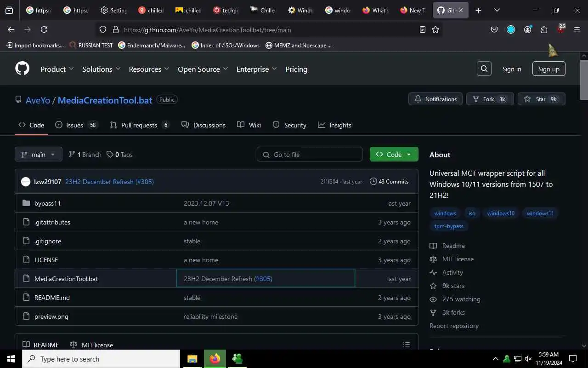Image resolution: width=588 pixels, height=368 pixels.
Task: Click the Firefox address bar URL
Action: [207, 30]
